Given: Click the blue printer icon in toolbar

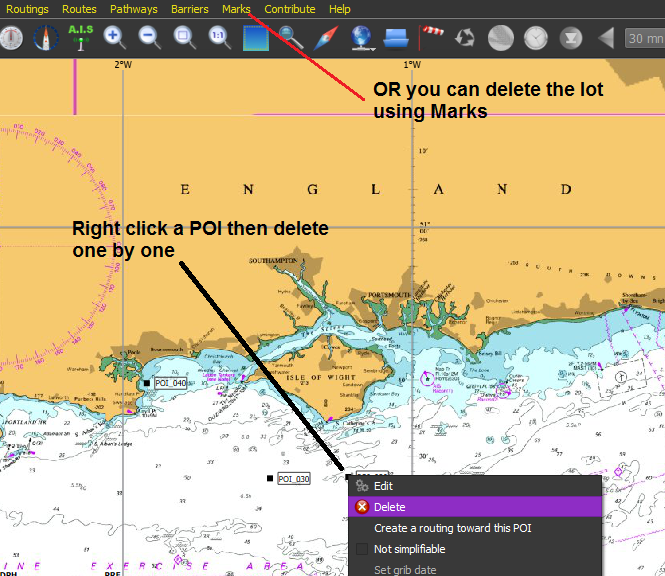Looking at the screenshot, I should pos(396,38).
